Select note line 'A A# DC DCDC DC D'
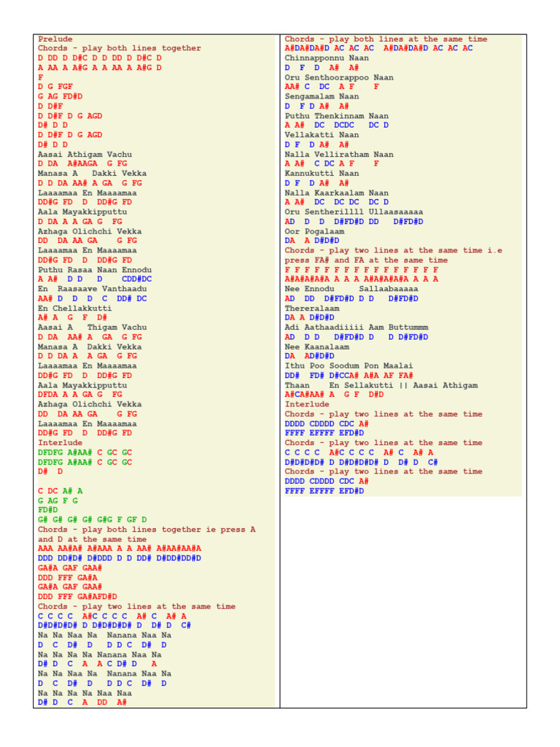Image resolution: width=560 pixels, height=747 pixels. (337, 125)
